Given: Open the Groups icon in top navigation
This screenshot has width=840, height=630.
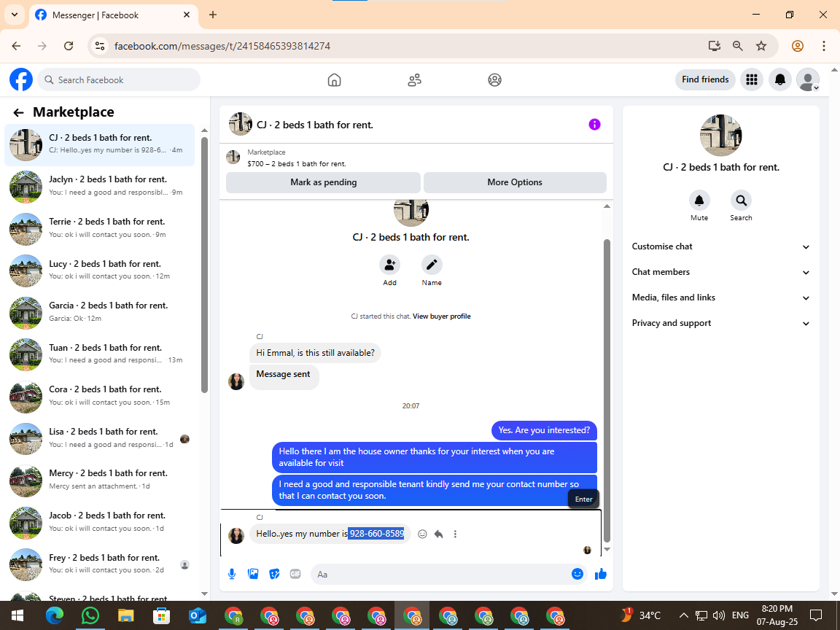Looking at the screenshot, I should point(494,79).
